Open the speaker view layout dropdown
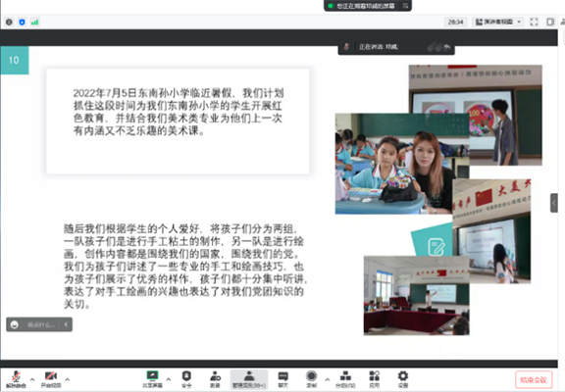Image resolution: width=565 pixels, height=392 pixels. coord(498,22)
